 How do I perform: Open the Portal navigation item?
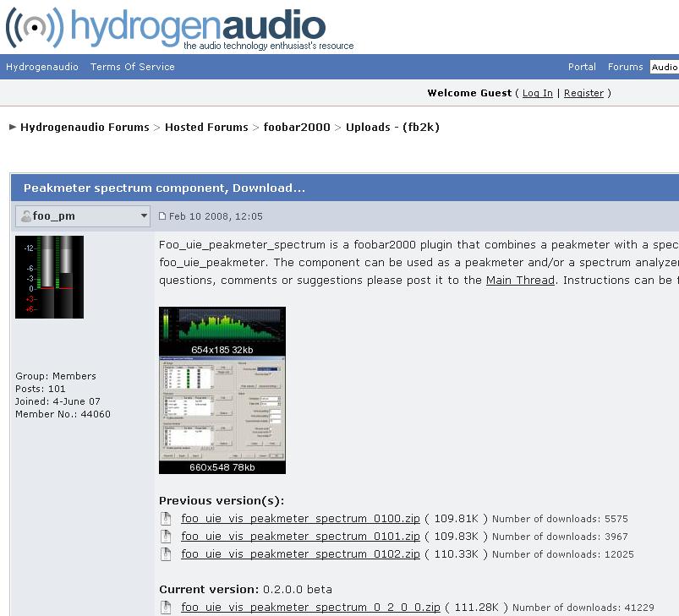point(582,67)
